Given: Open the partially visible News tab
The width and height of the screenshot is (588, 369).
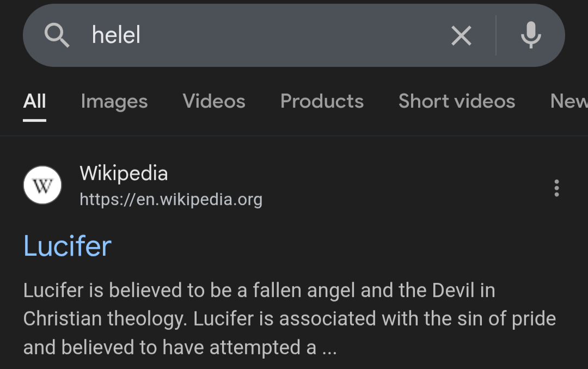Looking at the screenshot, I should [x=569, y=101].
